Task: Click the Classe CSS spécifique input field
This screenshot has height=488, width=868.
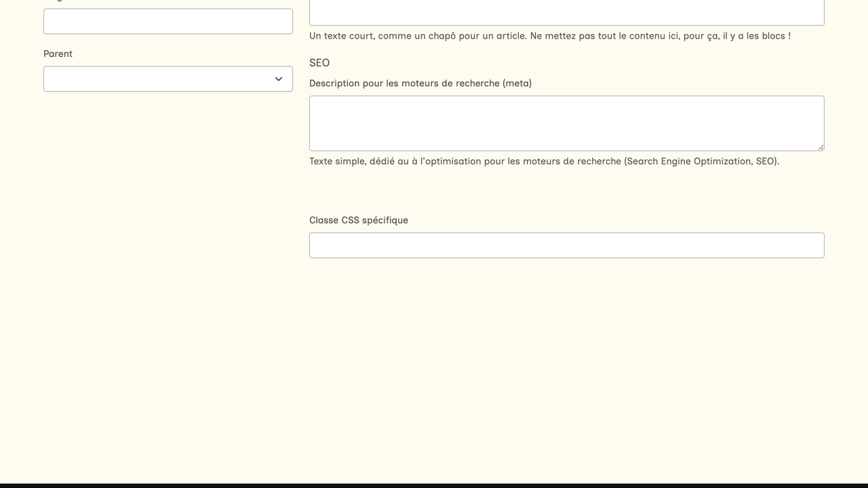Action: tap(566, 245)
